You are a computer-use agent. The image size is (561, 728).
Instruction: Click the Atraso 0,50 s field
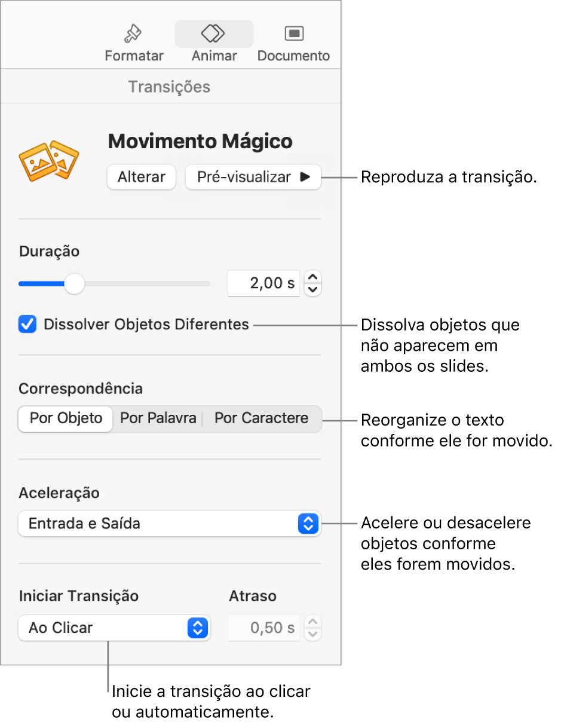[x=263, y=628]
